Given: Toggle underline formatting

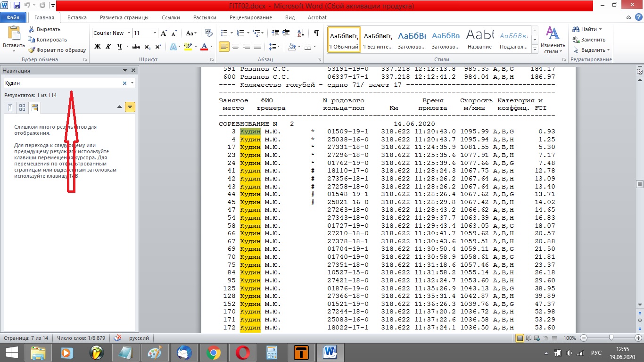Looking at the screenshot, I should tap(120, 47).
